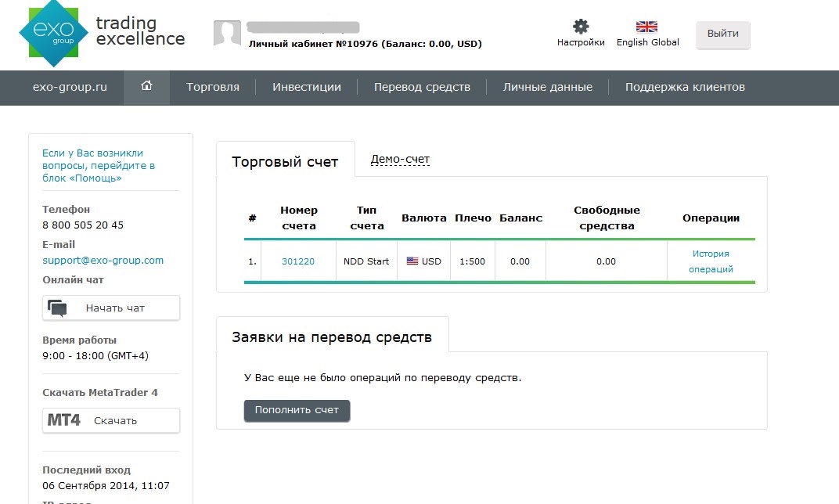839x504 pixels.
Task: Click the USD flag icon
Action: click(x=412, y=261)
